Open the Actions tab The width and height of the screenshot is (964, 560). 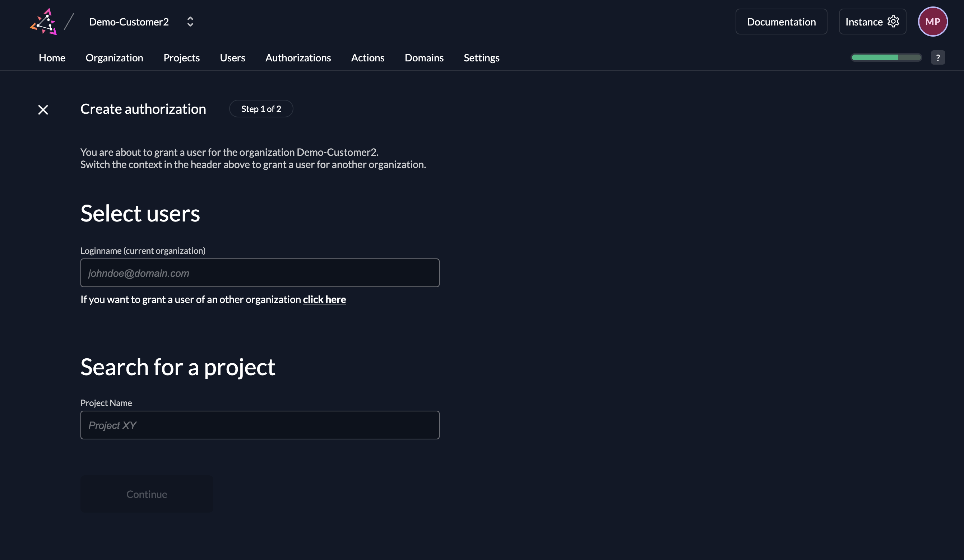pos(368,58)
